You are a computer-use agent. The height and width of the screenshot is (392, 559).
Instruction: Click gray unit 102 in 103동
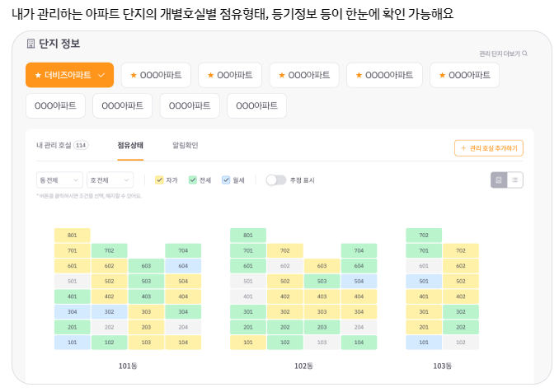click(461, 343)
